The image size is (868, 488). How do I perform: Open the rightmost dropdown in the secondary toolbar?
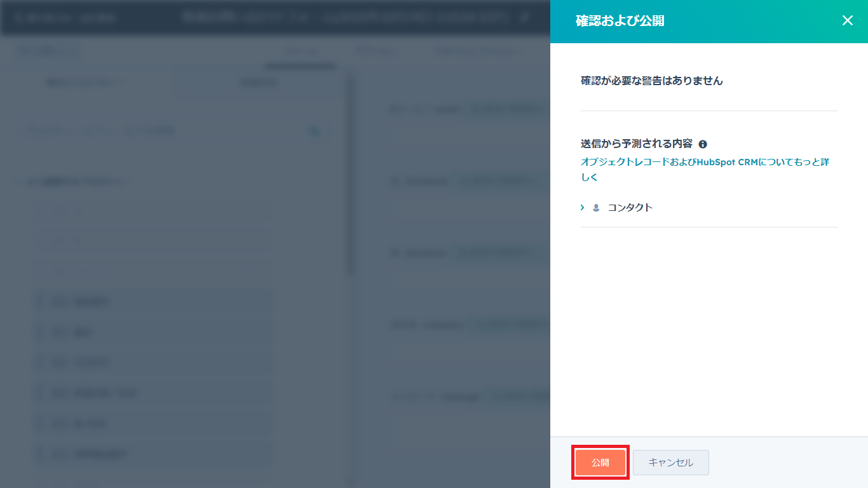[477, 51]
